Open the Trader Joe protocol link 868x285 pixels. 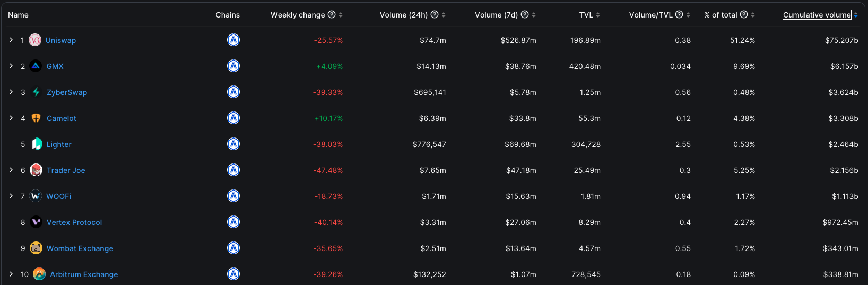pos(66,170)
